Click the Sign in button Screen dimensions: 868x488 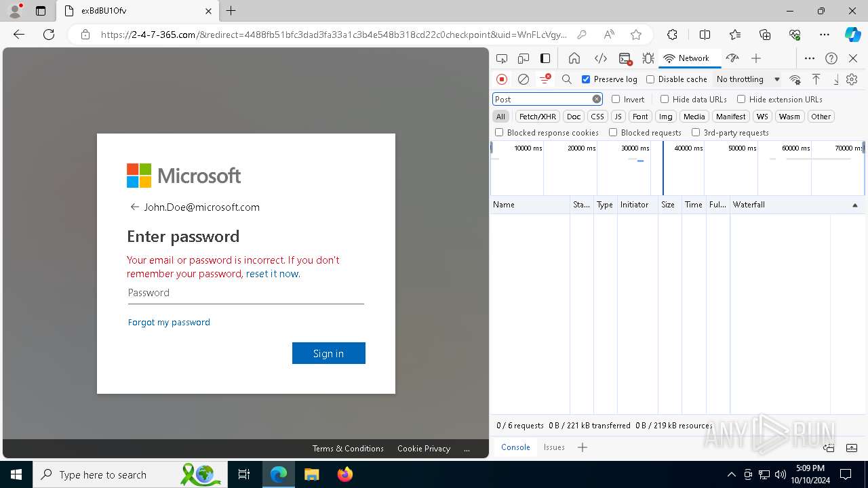point(329,353)
